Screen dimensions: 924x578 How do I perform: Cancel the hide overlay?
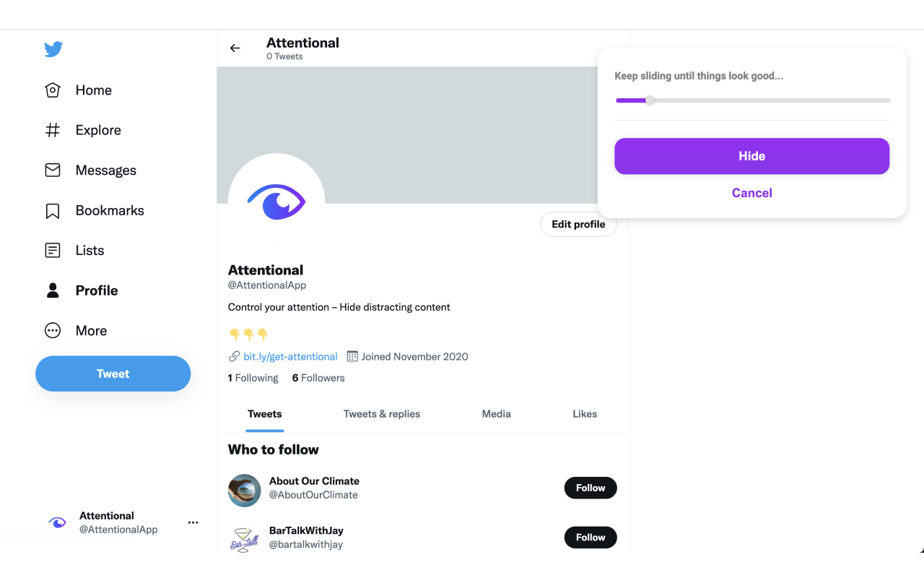[751, 193]
